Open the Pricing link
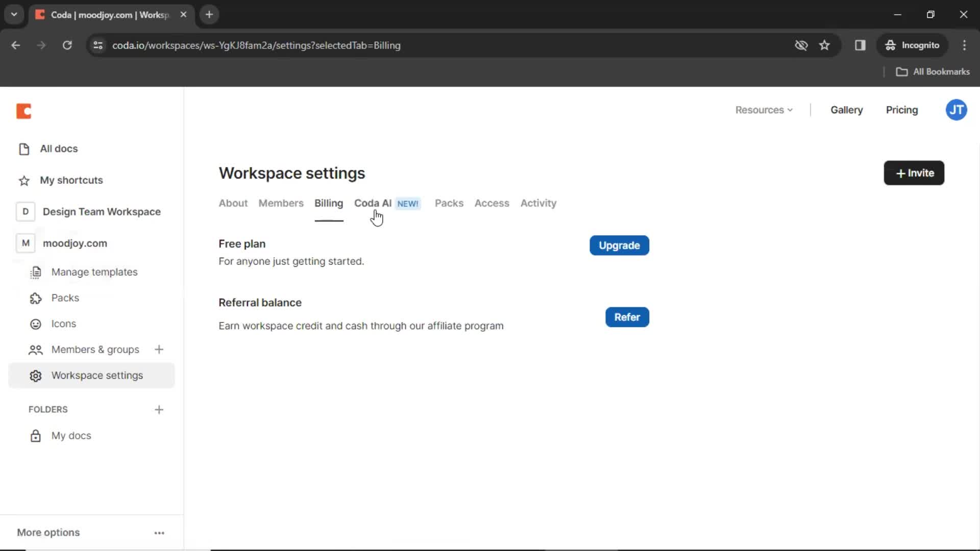This screenshot has height=551, width=980. click(x=901, y=110)
